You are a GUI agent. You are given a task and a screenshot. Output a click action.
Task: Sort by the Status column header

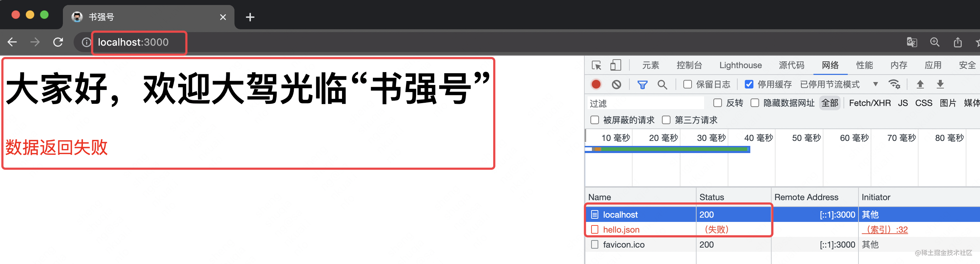coord(733,197)
